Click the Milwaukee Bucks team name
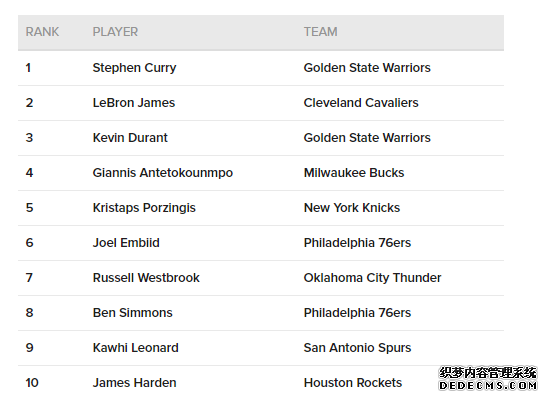 pos(354,173)
